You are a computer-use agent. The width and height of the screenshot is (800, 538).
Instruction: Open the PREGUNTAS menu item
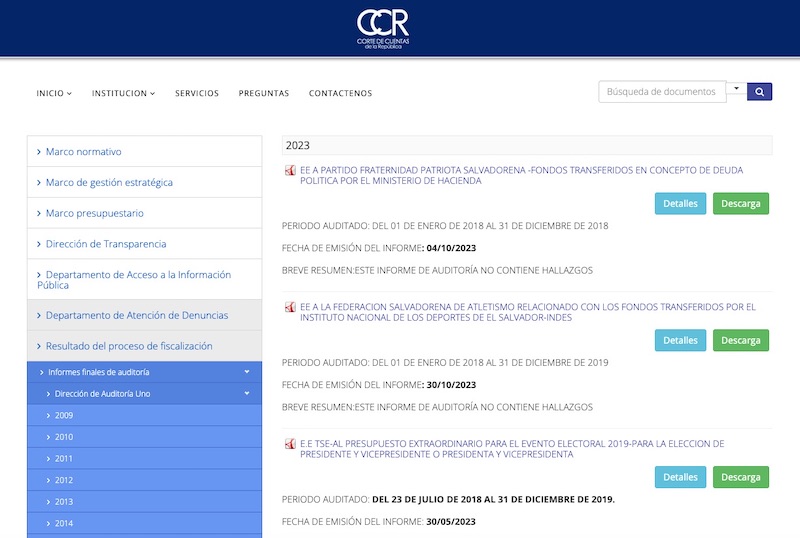(x=264, y=93)
